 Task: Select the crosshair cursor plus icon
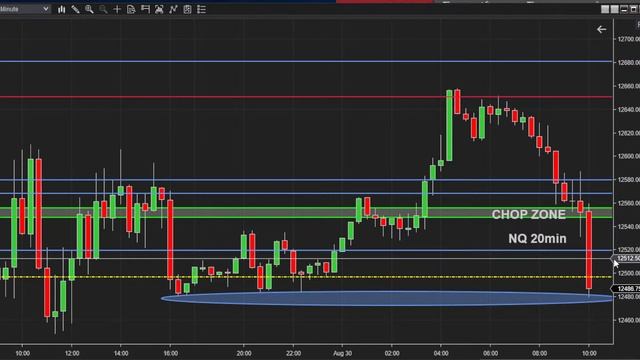click(117, 9)
